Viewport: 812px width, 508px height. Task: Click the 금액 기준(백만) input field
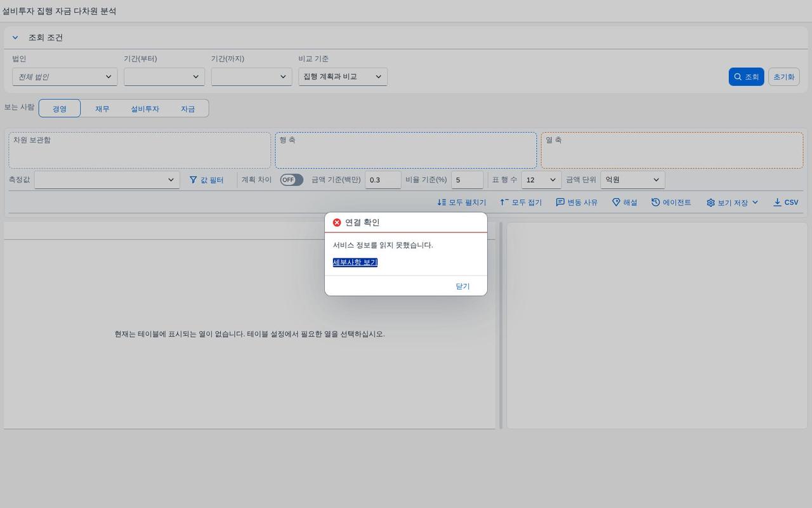[383, 180]
